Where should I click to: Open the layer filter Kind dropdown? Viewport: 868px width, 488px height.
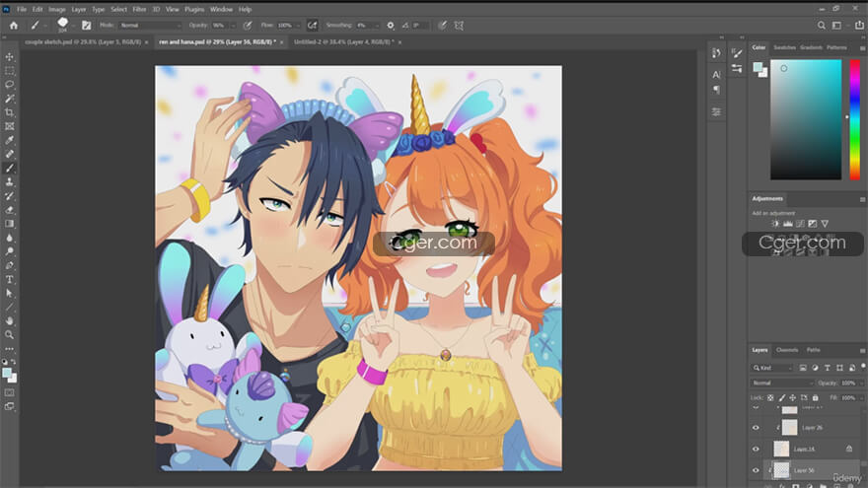[x=772, y=368]
